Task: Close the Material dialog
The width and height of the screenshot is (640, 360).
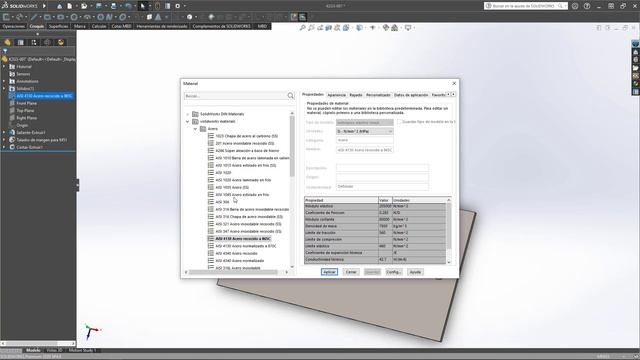Action: pyautogui.click(x=454, y=83)
